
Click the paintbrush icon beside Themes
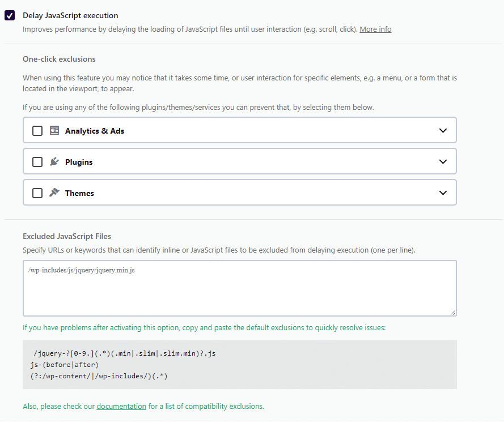(54, 193)
